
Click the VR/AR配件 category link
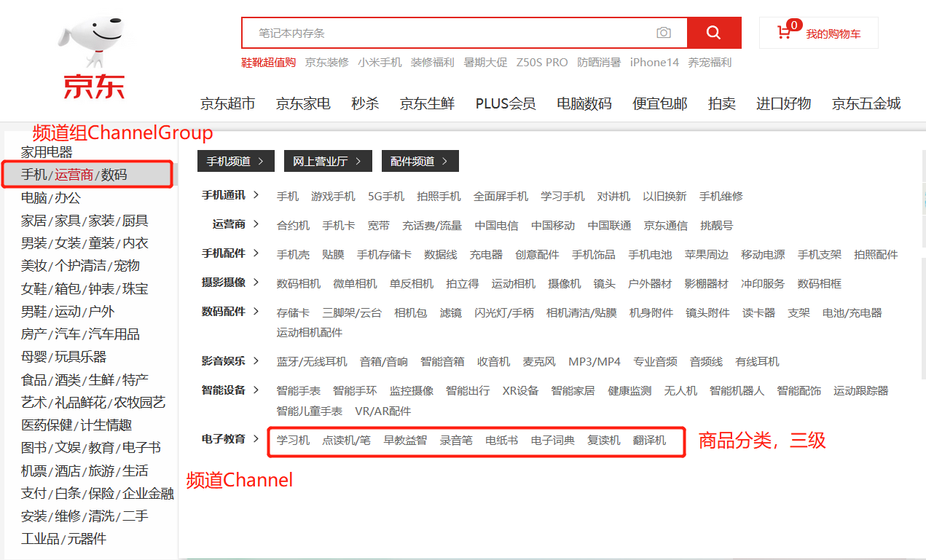(383, 411)
